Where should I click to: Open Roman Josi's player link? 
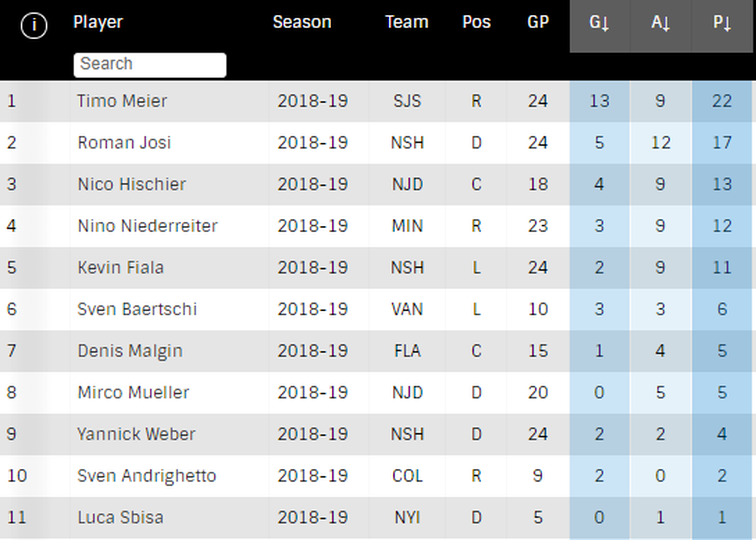point(124,143)
